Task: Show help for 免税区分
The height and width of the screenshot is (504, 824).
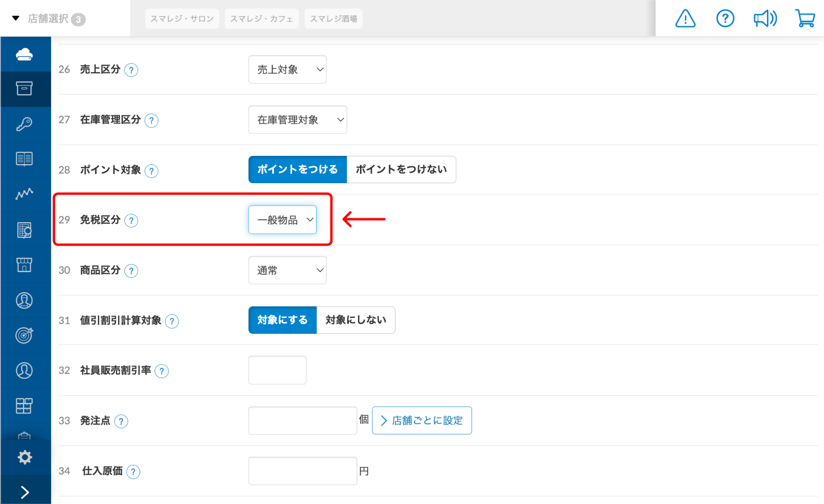Action: [x=131, y=220]
